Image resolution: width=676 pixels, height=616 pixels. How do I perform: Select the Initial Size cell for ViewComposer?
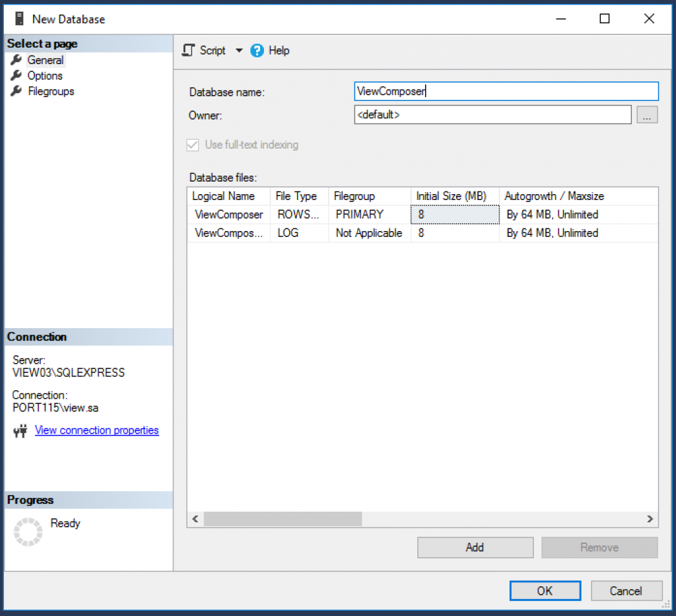coord(455,215)
